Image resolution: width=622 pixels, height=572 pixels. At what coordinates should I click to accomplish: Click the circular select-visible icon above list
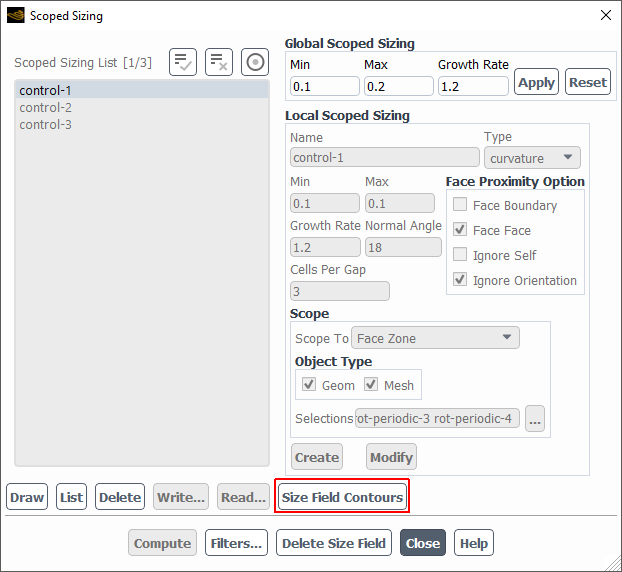[255, 62]
